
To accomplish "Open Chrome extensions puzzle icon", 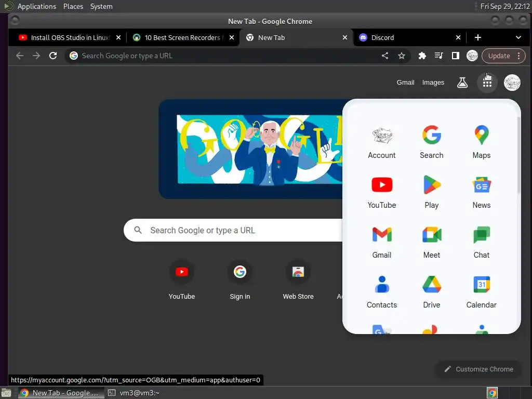I will (x=422, y=56).
